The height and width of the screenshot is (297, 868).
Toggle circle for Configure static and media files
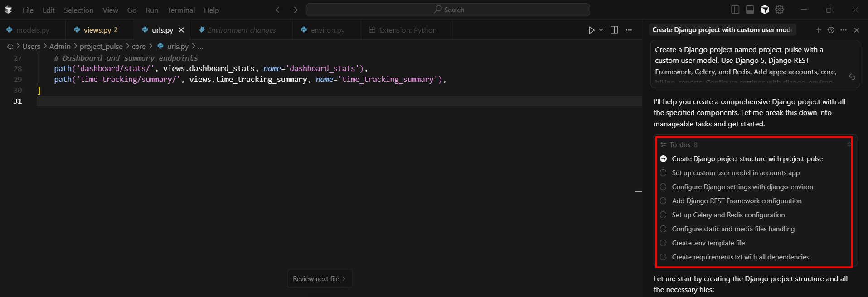(x=663, y=229)
